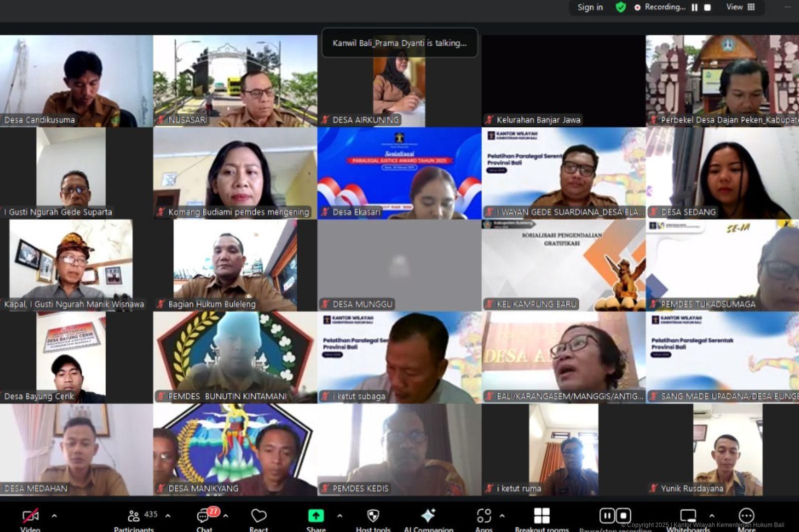Open the Participants panel
The width and height of the screenshot is (799, 532).
(134, 517)
